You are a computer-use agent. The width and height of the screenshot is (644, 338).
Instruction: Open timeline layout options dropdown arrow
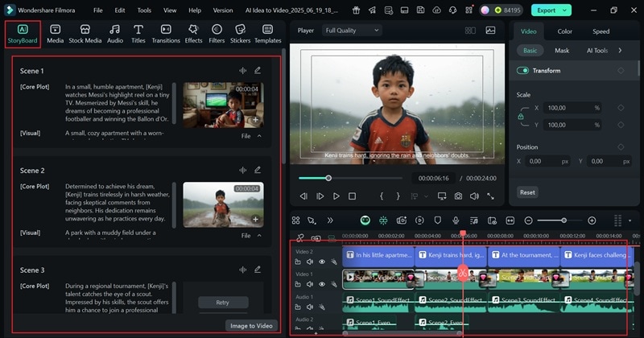point(630,221)
